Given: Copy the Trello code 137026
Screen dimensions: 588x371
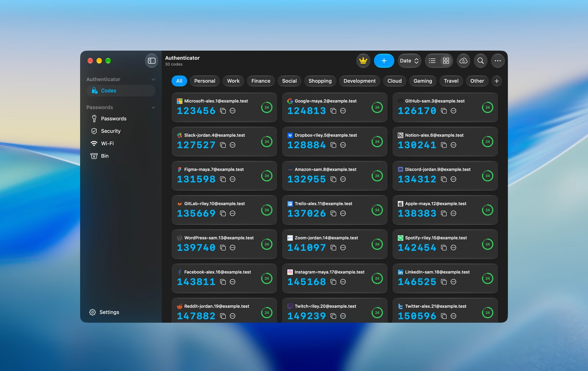Looking at the screenshot, I should point(333,213).
